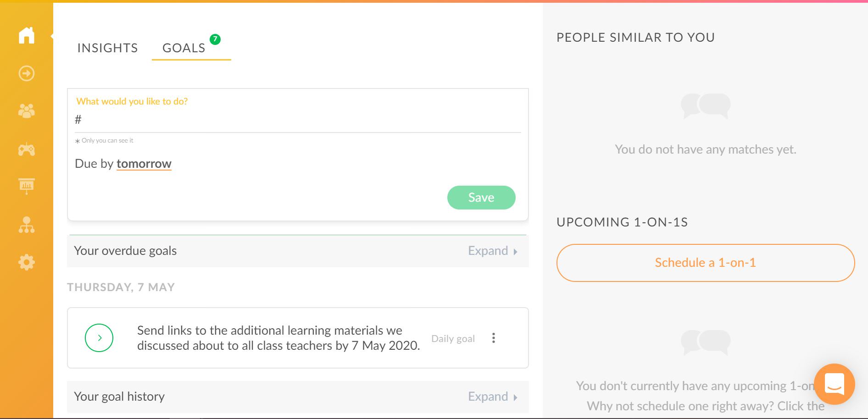Expand Your goal history section

[x=493, y=397]
